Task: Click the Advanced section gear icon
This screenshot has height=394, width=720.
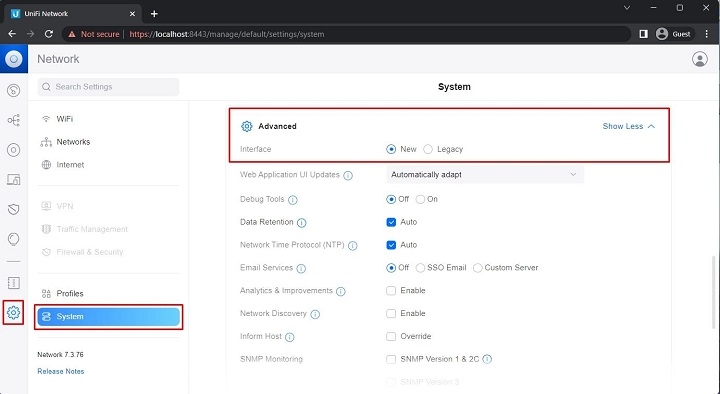Action: (x=247, y=126)
